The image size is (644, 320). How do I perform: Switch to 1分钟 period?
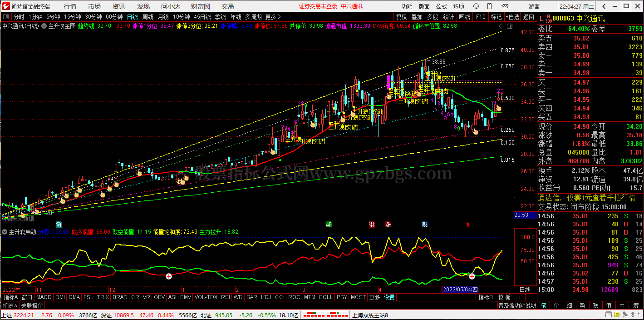pyautogui.click(x=36, y=17)
